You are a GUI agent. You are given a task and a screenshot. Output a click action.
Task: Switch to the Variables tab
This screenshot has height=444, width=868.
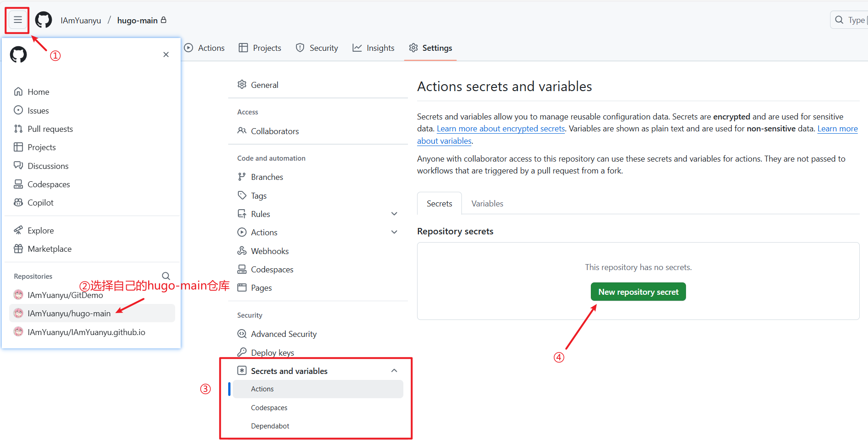click(487, 204)
